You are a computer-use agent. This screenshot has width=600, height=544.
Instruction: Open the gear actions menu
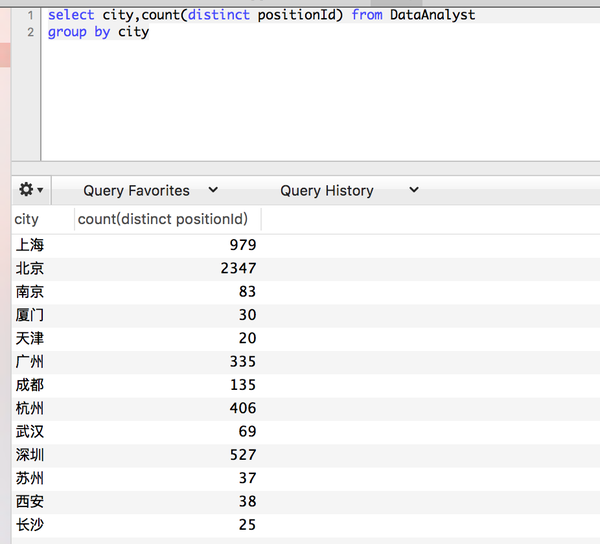31,190
